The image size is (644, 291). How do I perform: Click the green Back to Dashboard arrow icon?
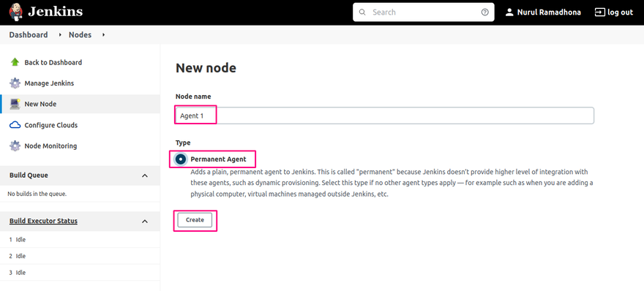(x=15, y=62)
